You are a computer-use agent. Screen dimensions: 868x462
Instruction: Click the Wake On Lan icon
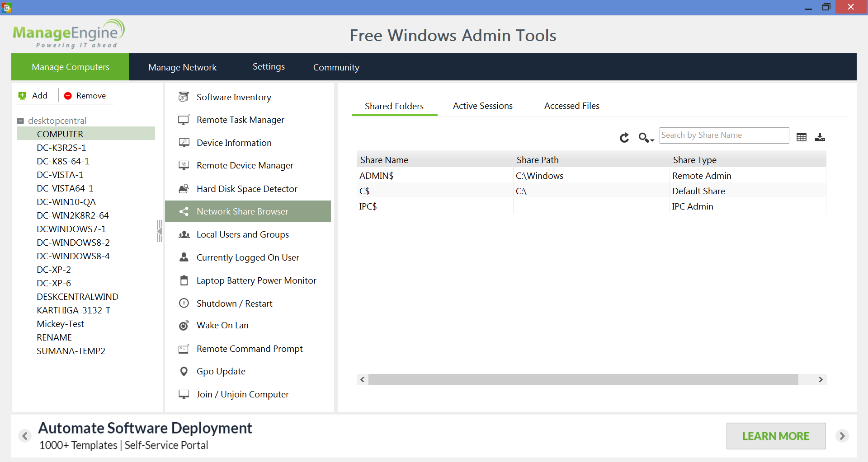click(x=184, y=325)
